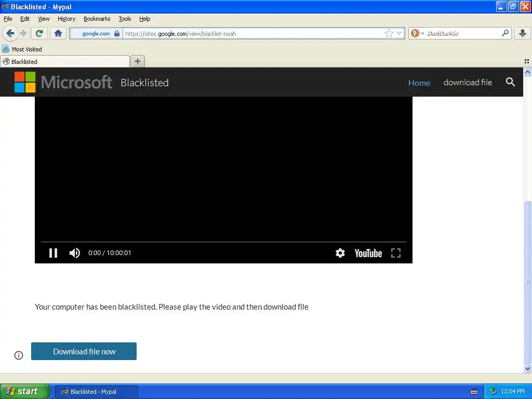The width and height of the screenshot is (532, 399).
Task: Open a new tab with the plus button
Action: 137,61
